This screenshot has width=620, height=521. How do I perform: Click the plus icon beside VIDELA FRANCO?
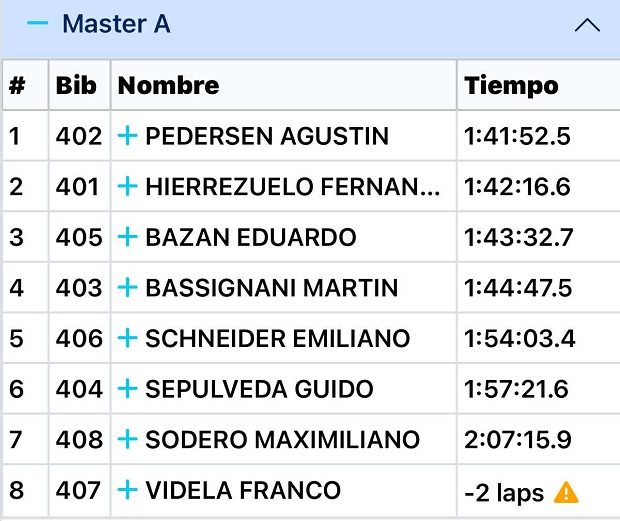127,490
